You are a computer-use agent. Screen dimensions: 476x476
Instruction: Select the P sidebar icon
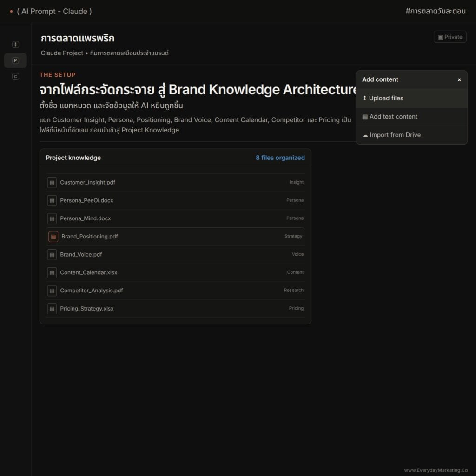(15, 60)
